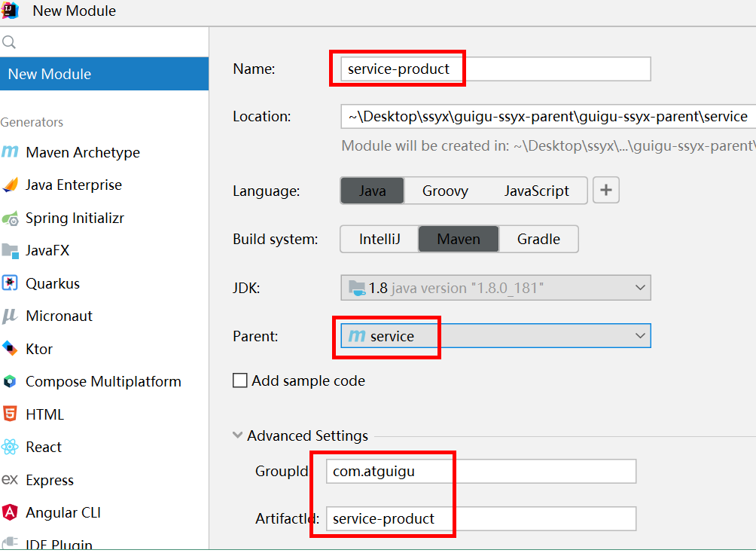The width and height of the screenshot is (756, 556).
Task: Click the GroupId text field
Action: (x=482, y=472)
